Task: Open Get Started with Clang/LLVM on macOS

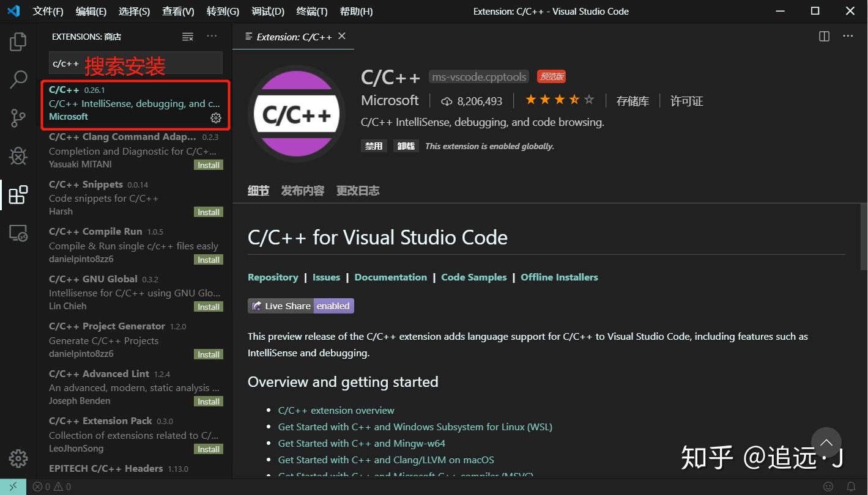Action: (386, 460)
